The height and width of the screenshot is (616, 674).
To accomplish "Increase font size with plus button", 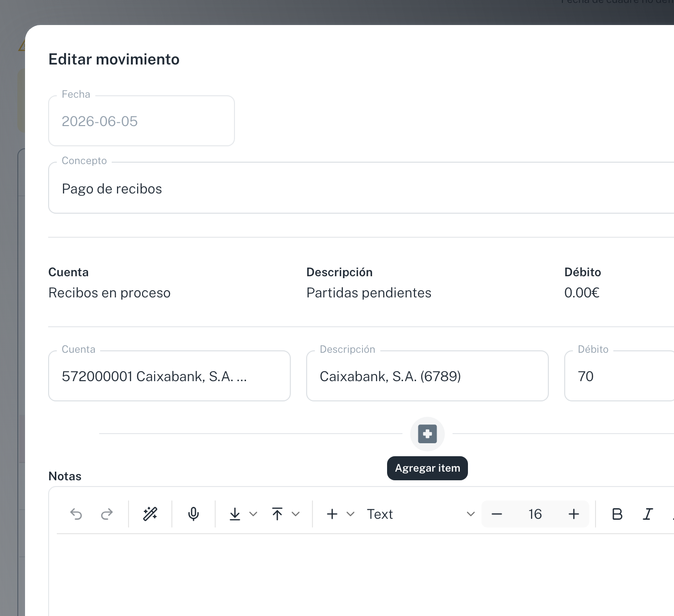I will pyautogui.click(x=574, y=514).
